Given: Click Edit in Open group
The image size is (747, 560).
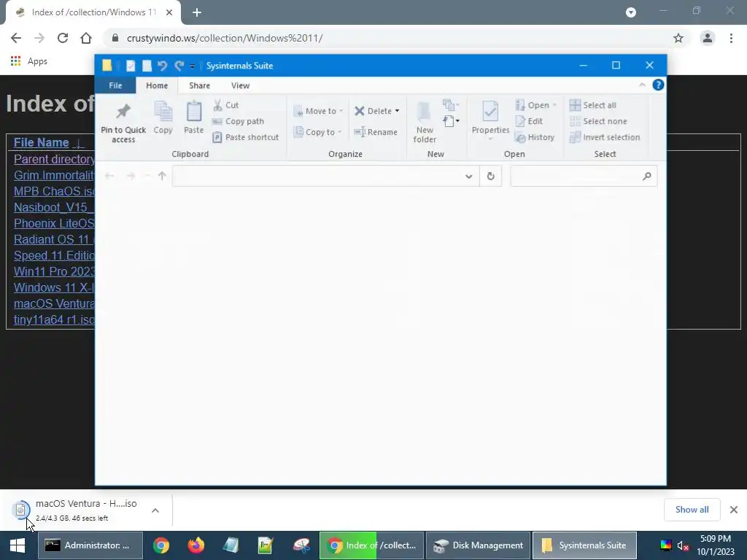Looking at the screenshot, I should point(530,122).
